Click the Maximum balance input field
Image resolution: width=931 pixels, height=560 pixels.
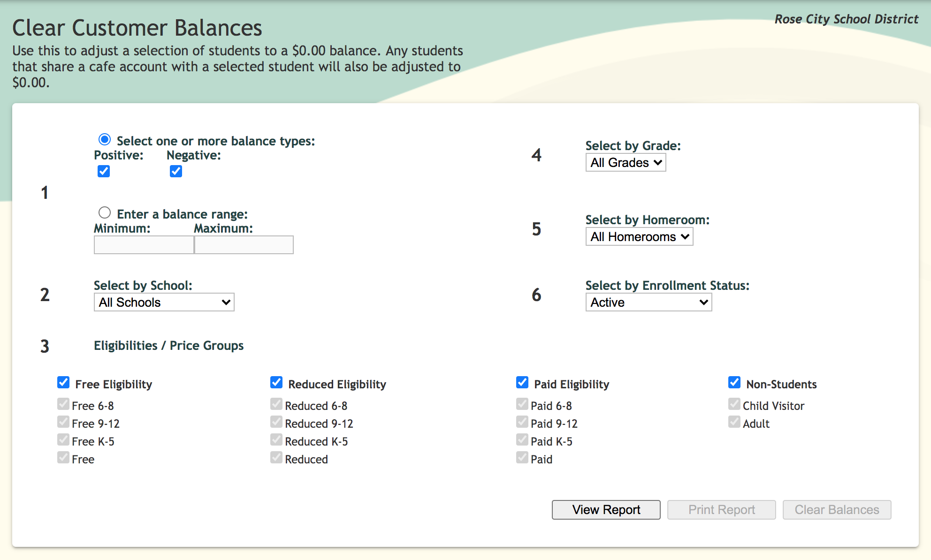click(244, 245)
